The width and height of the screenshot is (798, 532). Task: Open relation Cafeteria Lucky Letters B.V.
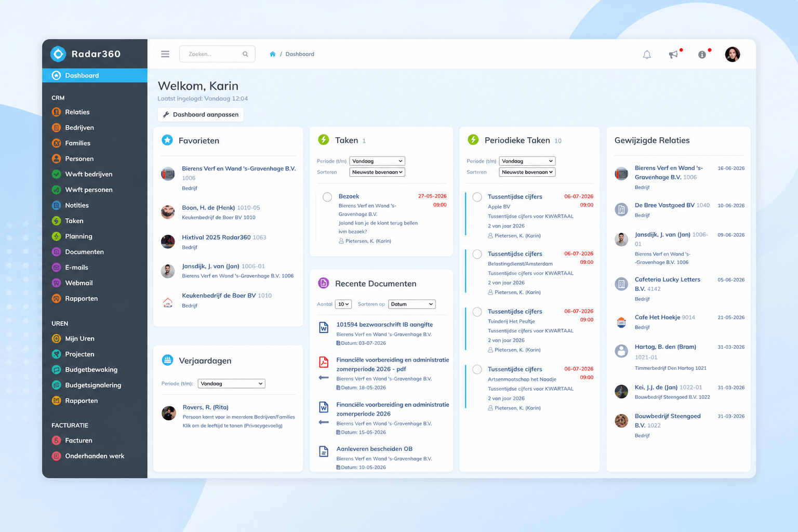[668, 284]
